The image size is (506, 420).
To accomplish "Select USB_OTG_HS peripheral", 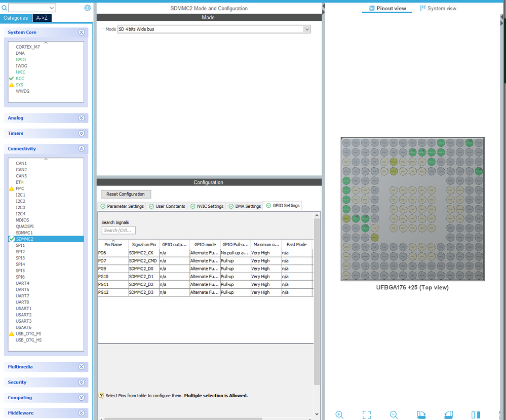I will tap(29, 340).
